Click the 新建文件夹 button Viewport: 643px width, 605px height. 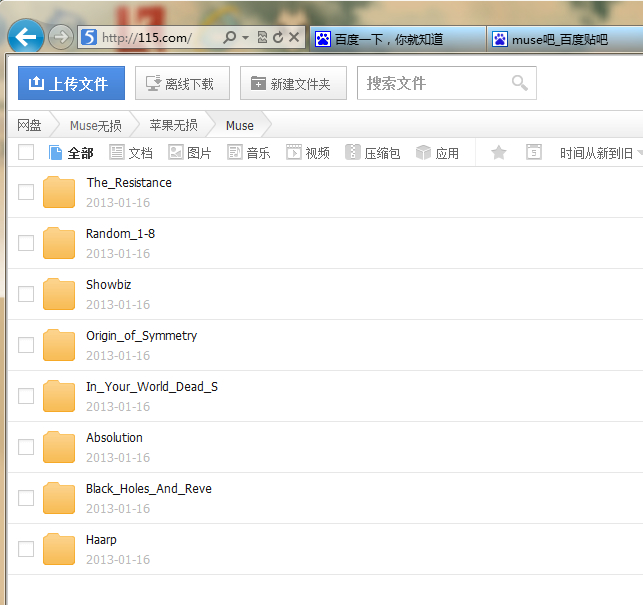[293, 83]
